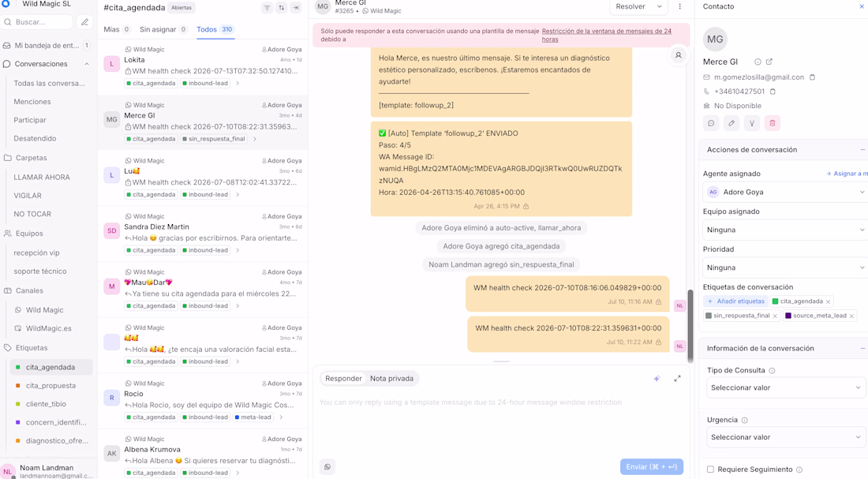Click the Añadir etiquetas button
The height and width of the screenshot is (479, 868).
click(735, 301)
